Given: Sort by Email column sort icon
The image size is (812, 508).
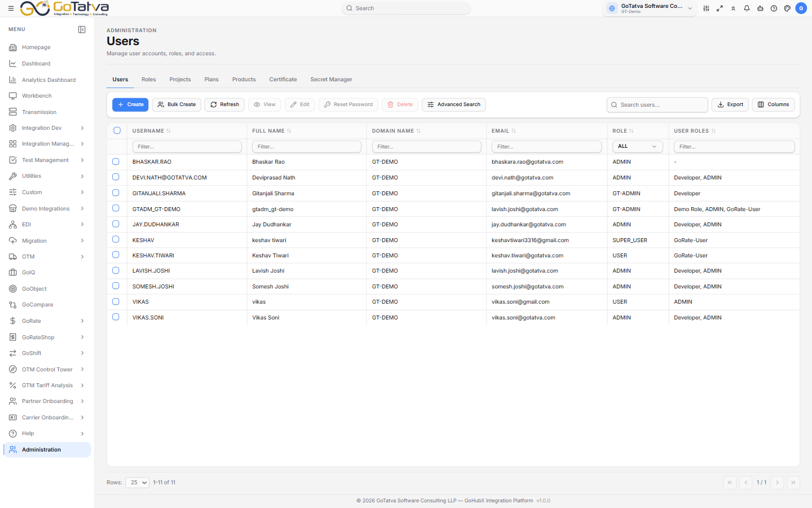Looking at the screenshot, I should 514,131.
